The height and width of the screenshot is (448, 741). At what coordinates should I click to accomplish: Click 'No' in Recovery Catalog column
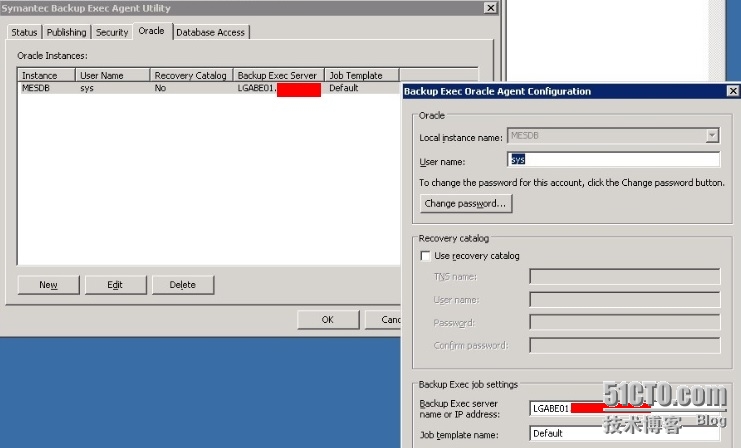tap(160, 88)
